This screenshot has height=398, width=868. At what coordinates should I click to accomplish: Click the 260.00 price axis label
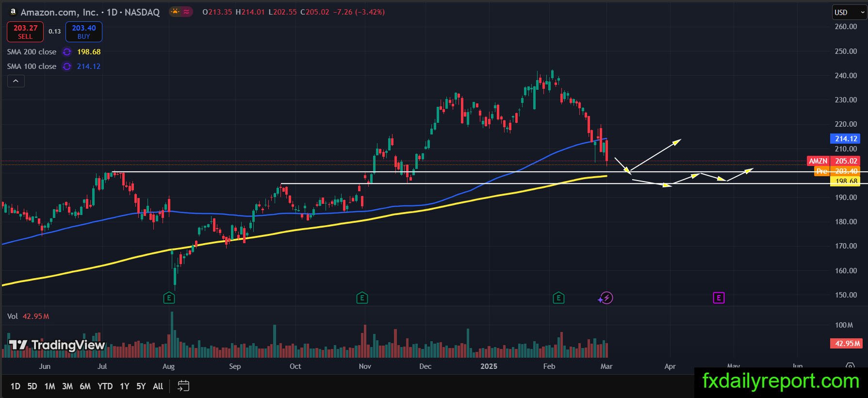(x=846, y=27)
